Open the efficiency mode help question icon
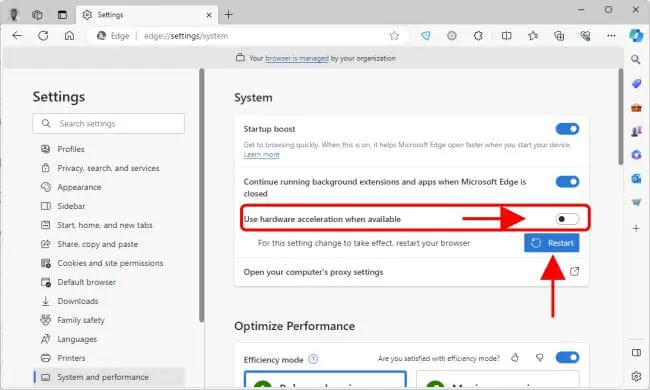The width and height of the screenshot is (650, 390). tap(313, 359)
